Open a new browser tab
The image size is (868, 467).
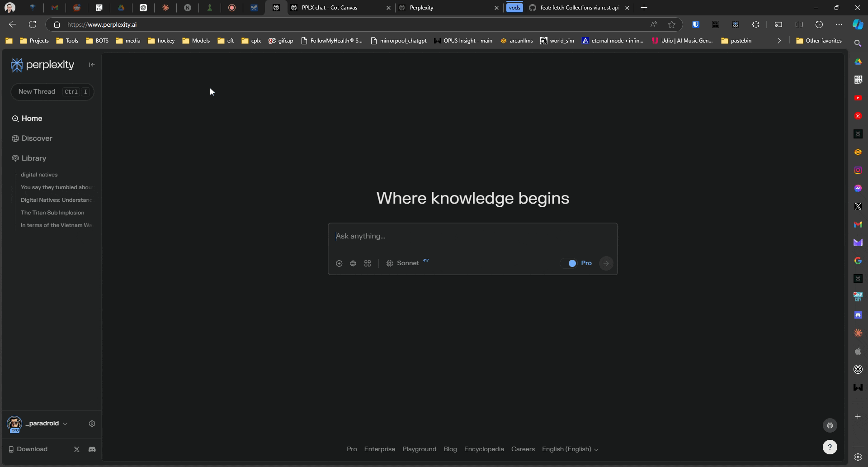[x=644, y=8]
